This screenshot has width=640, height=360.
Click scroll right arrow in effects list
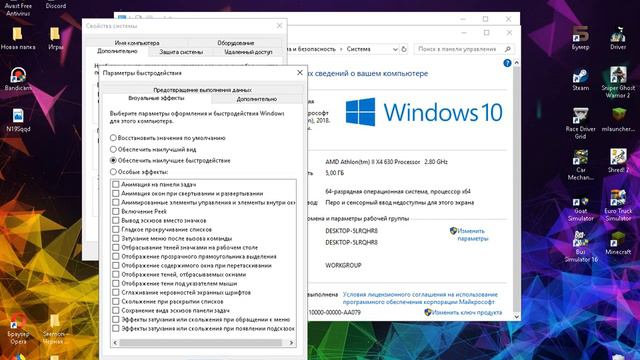click(x=291, y=342)
